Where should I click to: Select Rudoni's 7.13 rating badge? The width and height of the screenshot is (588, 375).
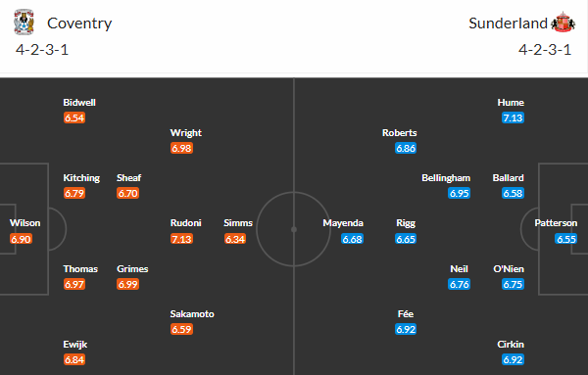pyautogui.click(x=182, y=239)
